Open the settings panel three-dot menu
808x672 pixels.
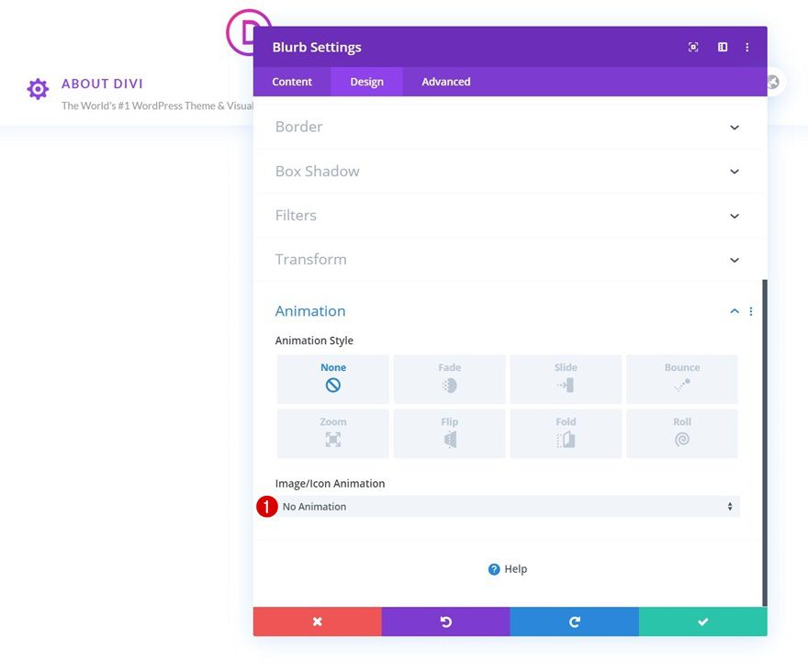tap(747, 46)
